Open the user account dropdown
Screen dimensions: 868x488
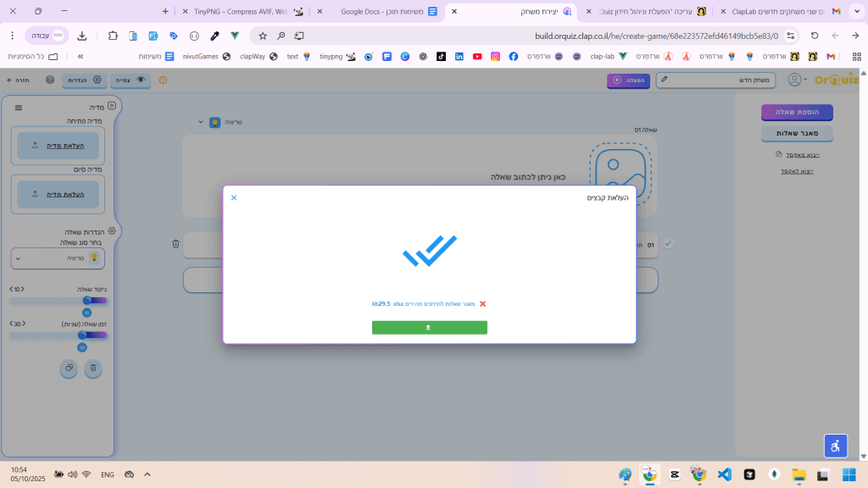click(x=797, y=80)
